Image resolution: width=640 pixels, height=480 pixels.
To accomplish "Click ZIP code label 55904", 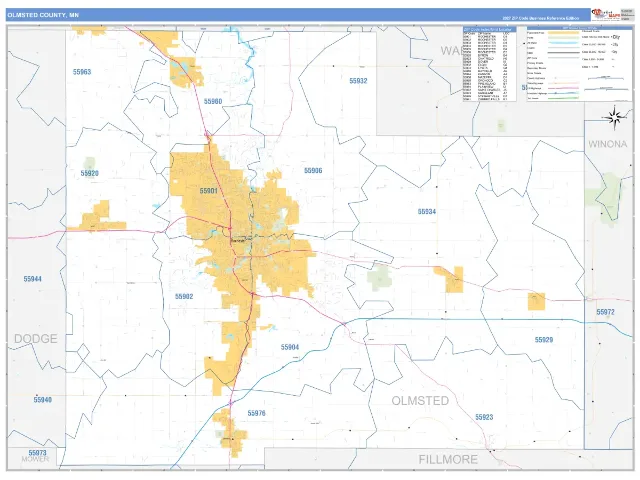I will pos(290,347).
